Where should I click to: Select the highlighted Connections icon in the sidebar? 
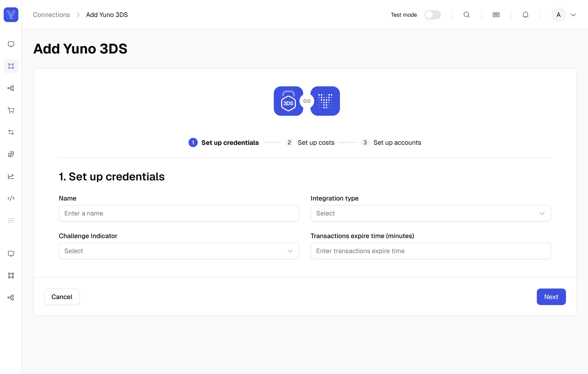click(11, 66)
